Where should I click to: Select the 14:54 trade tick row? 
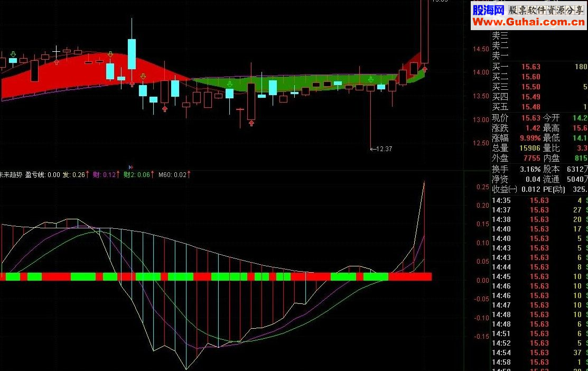pyautogui.click(x=539, y=353)
